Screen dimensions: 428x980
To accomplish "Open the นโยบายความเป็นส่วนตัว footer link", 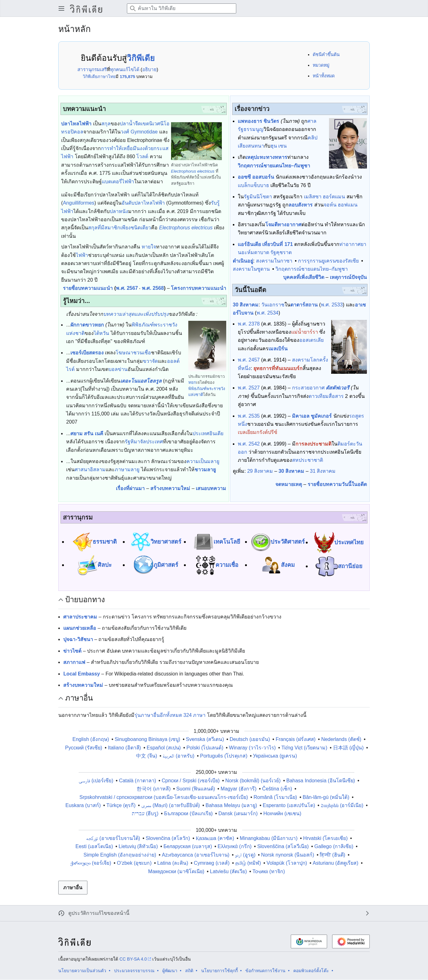I will coord(82,971).
